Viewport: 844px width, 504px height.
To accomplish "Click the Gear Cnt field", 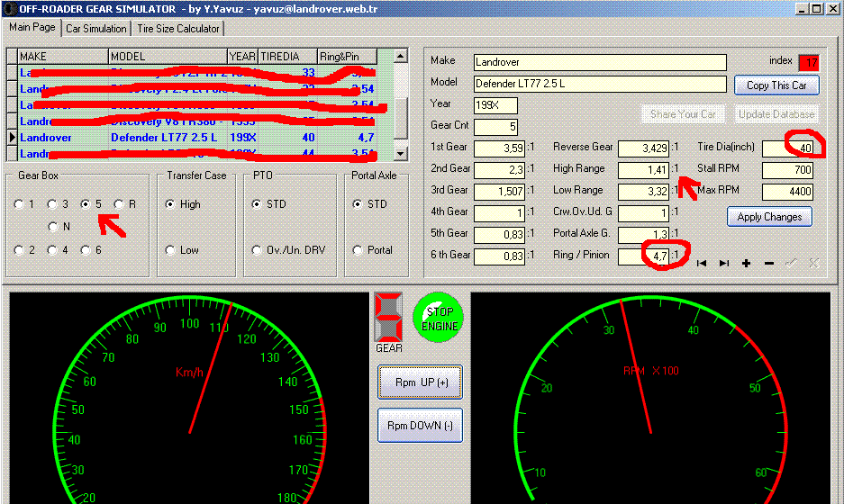I will 495,127.
